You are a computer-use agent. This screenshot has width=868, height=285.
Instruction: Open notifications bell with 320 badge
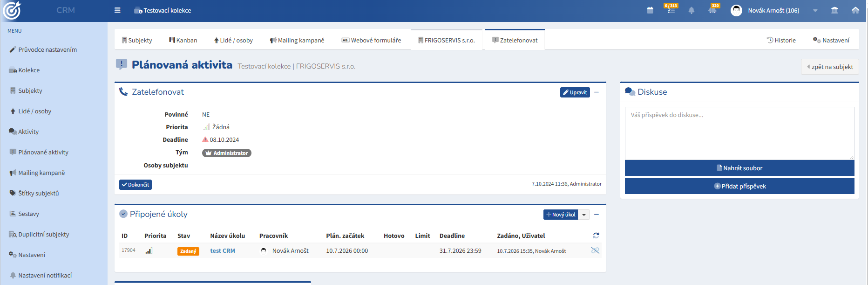pyautogui.click(x=712, y=9)
